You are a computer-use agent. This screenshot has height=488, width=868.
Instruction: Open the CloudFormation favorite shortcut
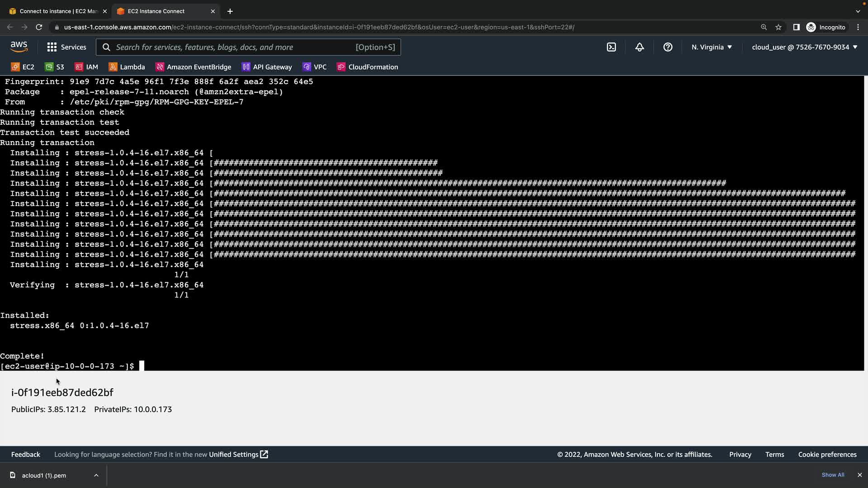pos(368,67)
